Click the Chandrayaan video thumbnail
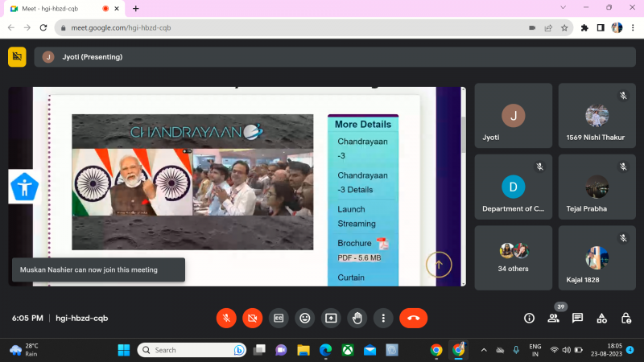 pos(192,182)
